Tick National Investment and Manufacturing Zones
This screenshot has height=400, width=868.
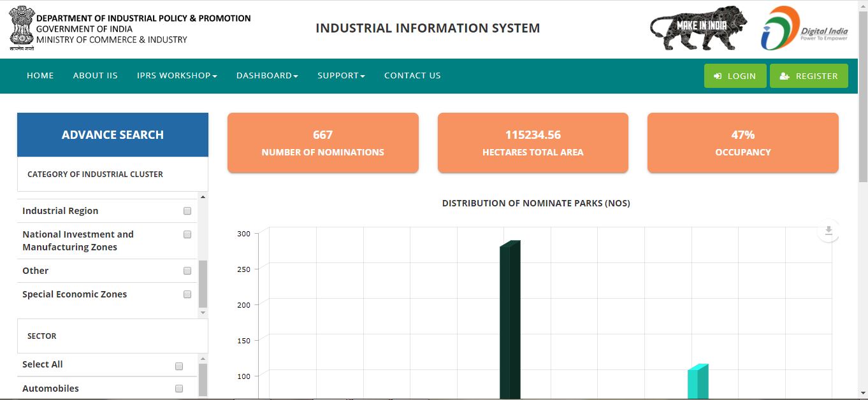[187, 234]
